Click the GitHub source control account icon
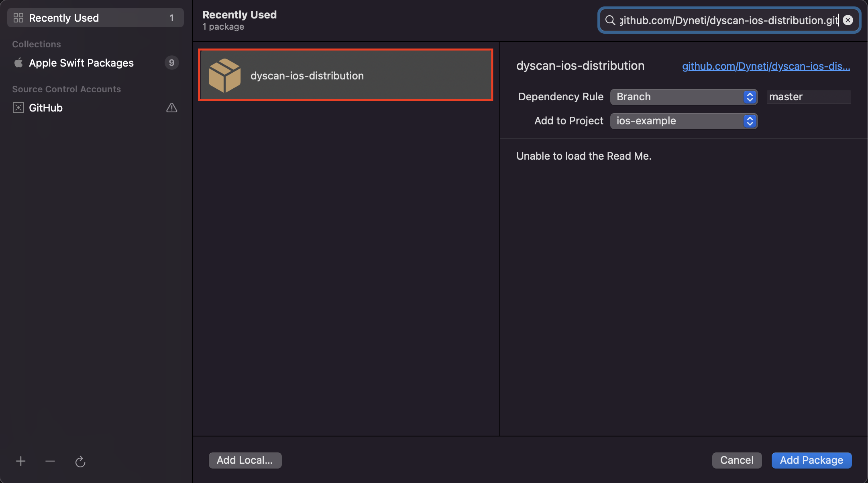Screen dimensions: 868x483 [18, 108]
